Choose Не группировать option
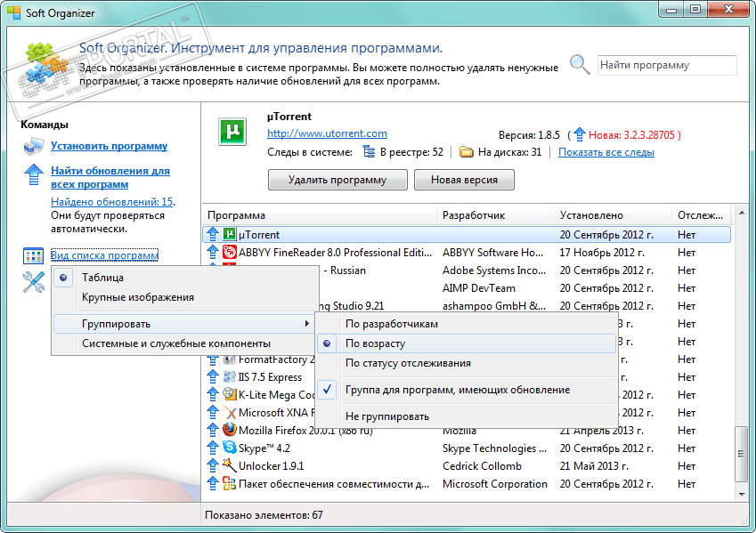756x533 pixels. click(x=467, y=416)
